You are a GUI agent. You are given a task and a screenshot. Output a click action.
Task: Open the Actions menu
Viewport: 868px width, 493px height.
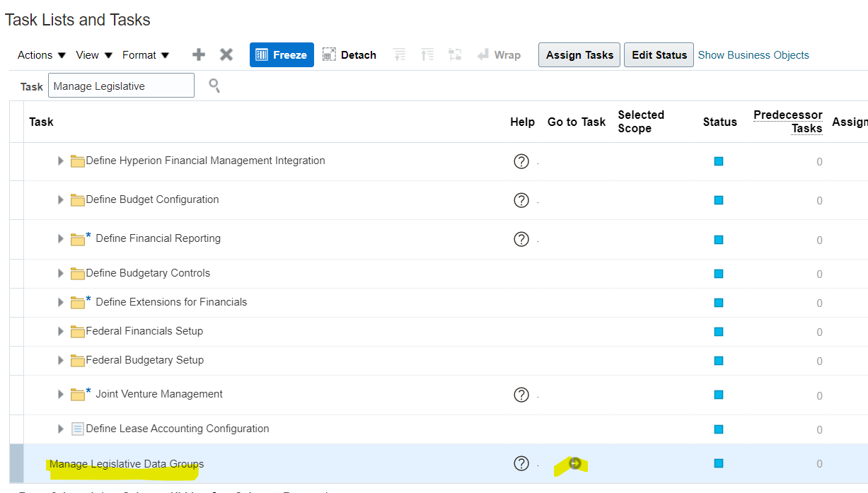[x=42, y=54]
